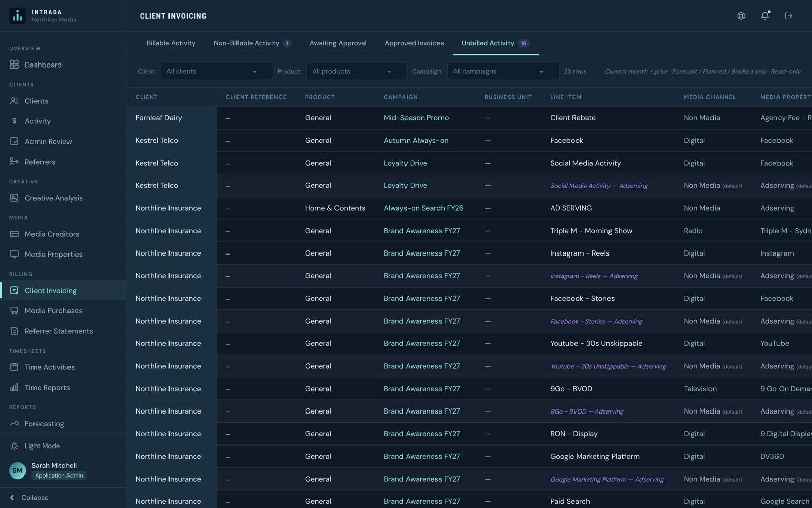This screenshot has width=812, height=508.
Task: Open the notifications bell
Action: tap(765, 16)
